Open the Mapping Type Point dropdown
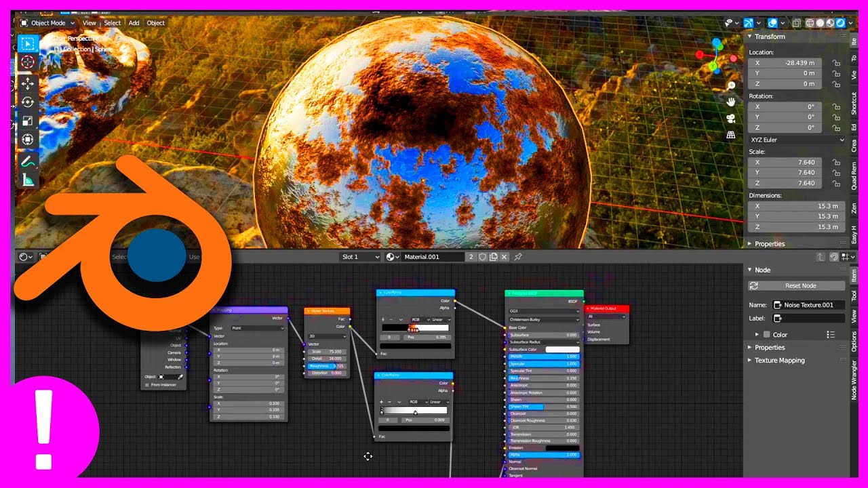 [258, 328]
